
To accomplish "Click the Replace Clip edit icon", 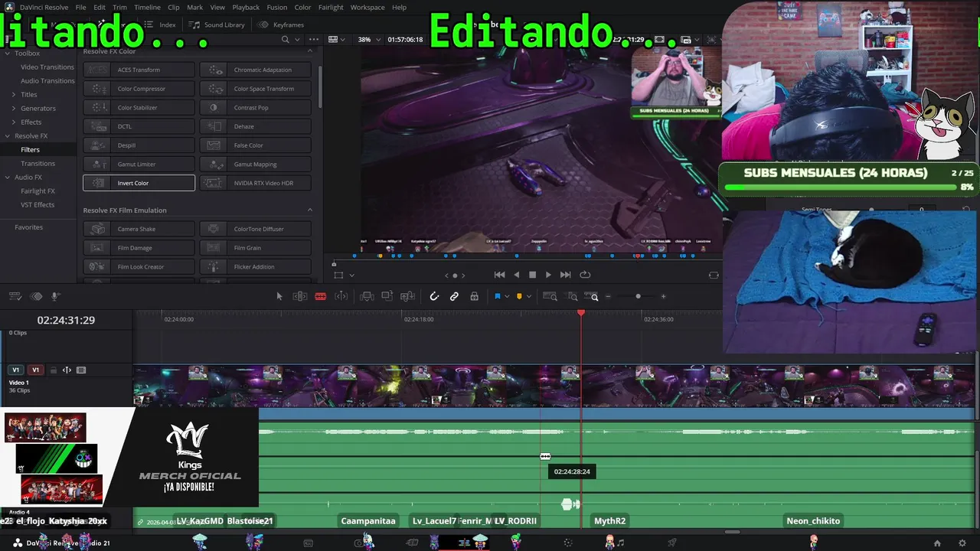I will 408,296.
